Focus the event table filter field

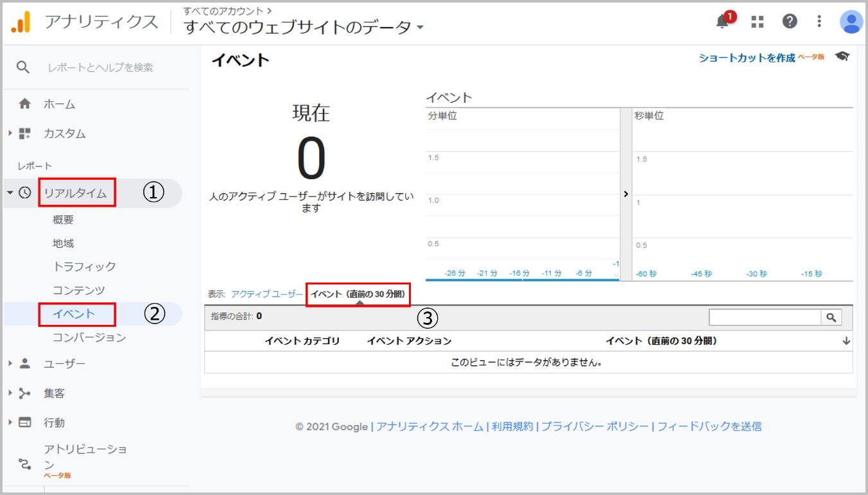tap(765, 317)
